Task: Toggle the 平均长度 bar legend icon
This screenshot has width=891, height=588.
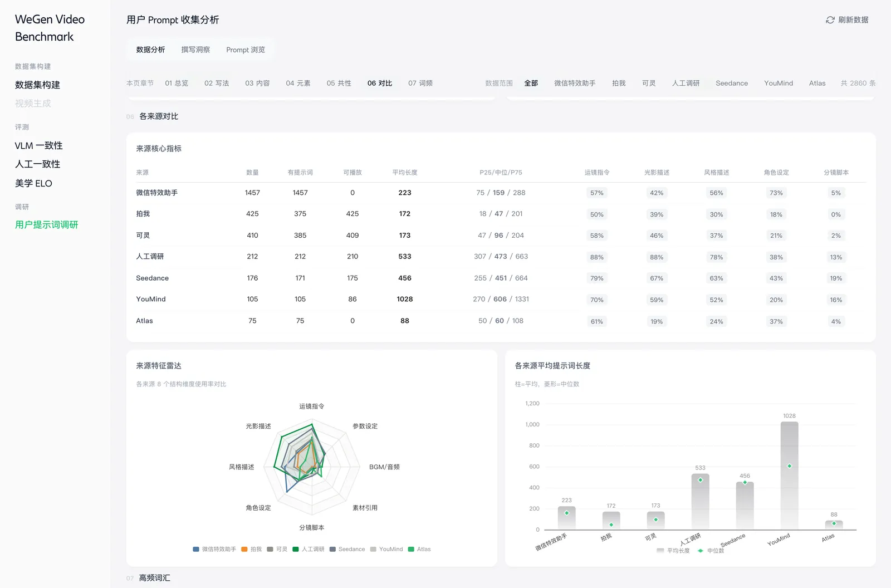Action: (660, 551)
